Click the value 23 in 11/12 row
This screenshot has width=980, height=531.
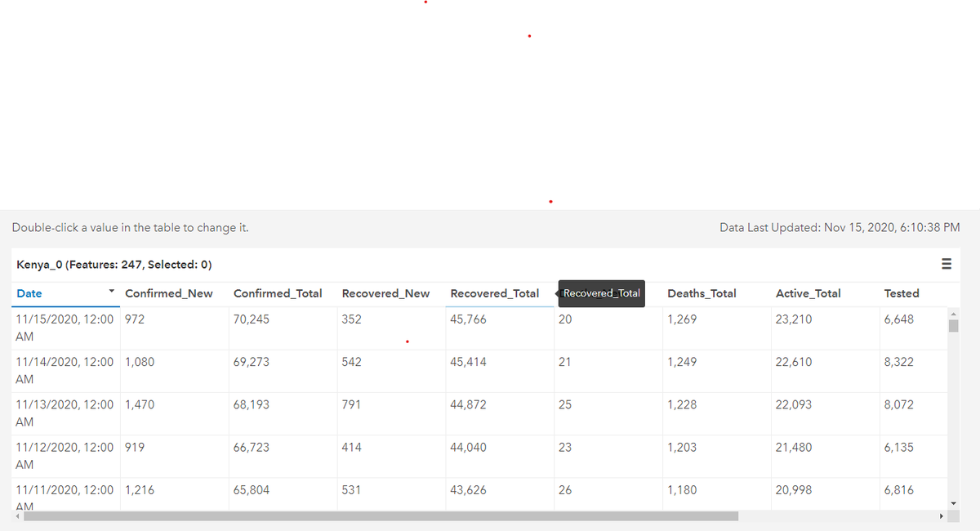[x=565, y=447]
